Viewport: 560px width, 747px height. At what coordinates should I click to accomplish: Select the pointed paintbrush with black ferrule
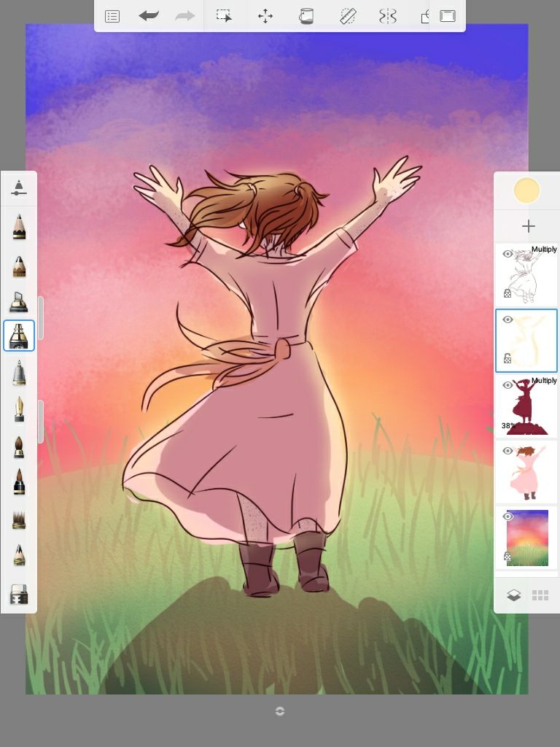tap(19, 482)
